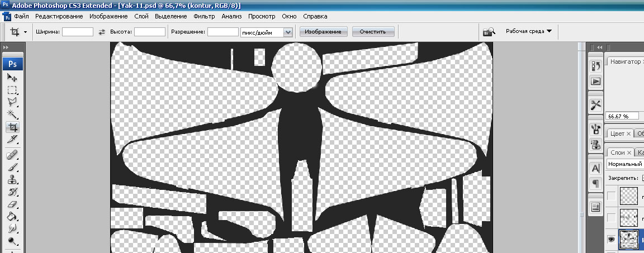Select the Magic Wand tool
This screenshot has width=644, height=253.
(x=12, y=114)
